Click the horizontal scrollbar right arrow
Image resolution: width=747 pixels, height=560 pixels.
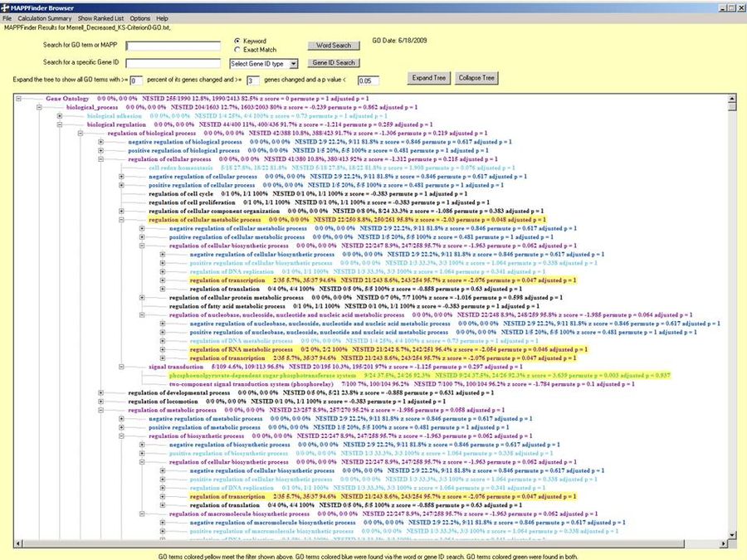(724, 543)
